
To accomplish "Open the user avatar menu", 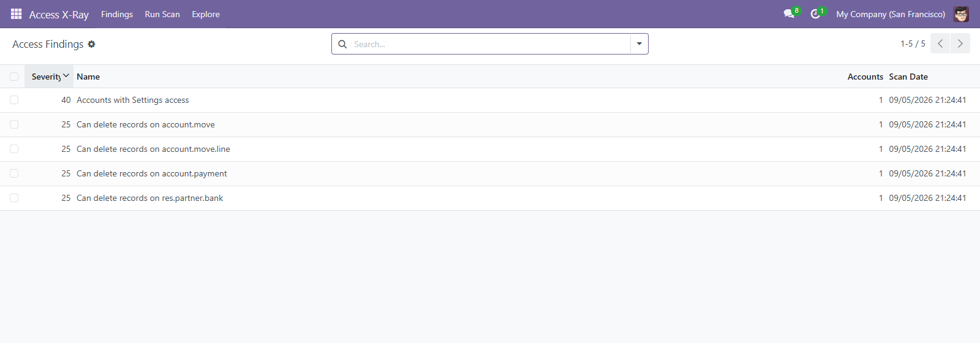I will (x=961, y=13).
